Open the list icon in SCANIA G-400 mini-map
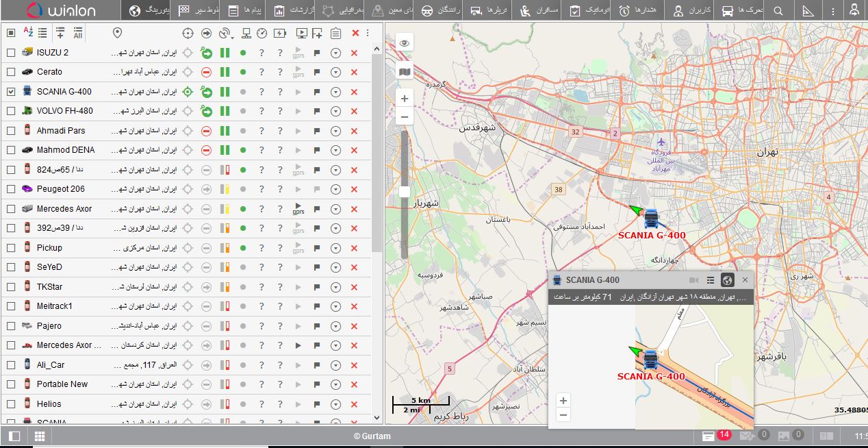The image size is (868, 448). 711,280
